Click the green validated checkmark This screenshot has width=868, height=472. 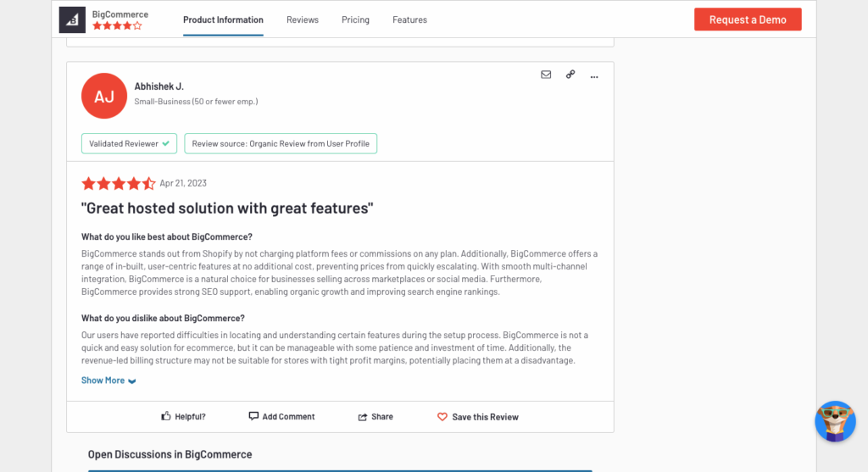pos(165,143)
